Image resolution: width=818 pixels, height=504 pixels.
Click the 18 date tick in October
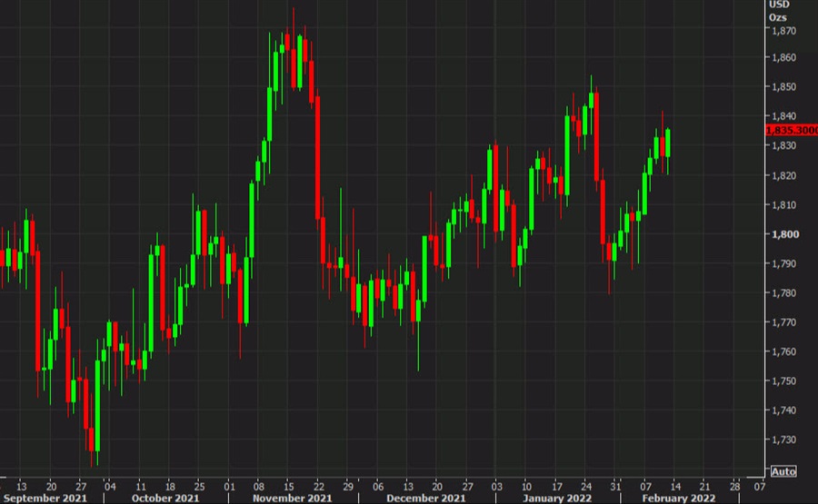[170, 487]
